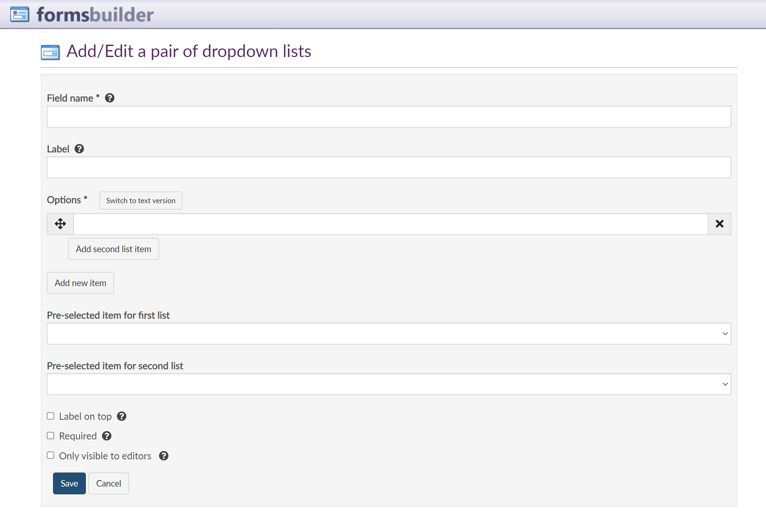Screen dimensions: 766x532
Task: Open help icon for Only visible to editors
Action: [164, 456]
